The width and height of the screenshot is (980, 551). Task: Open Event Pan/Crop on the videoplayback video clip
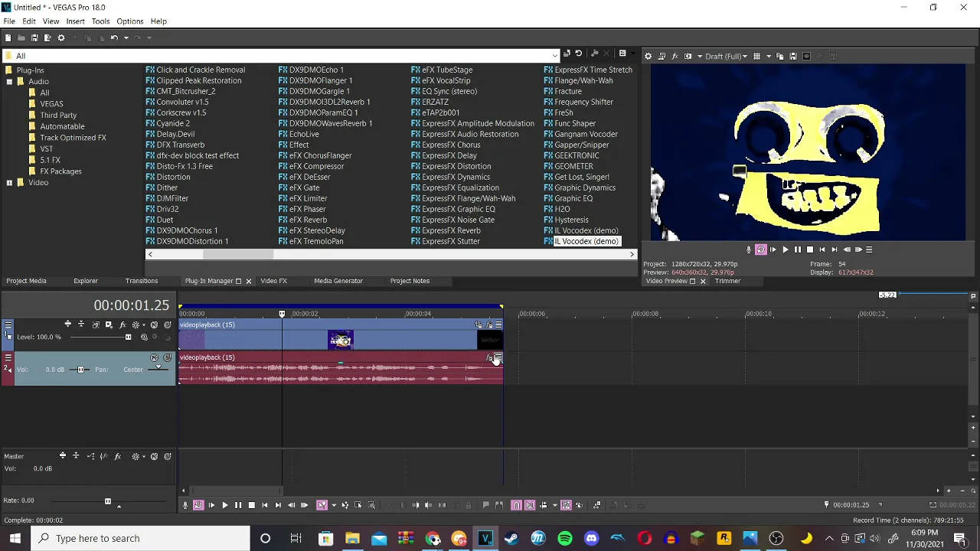(479, 325)
